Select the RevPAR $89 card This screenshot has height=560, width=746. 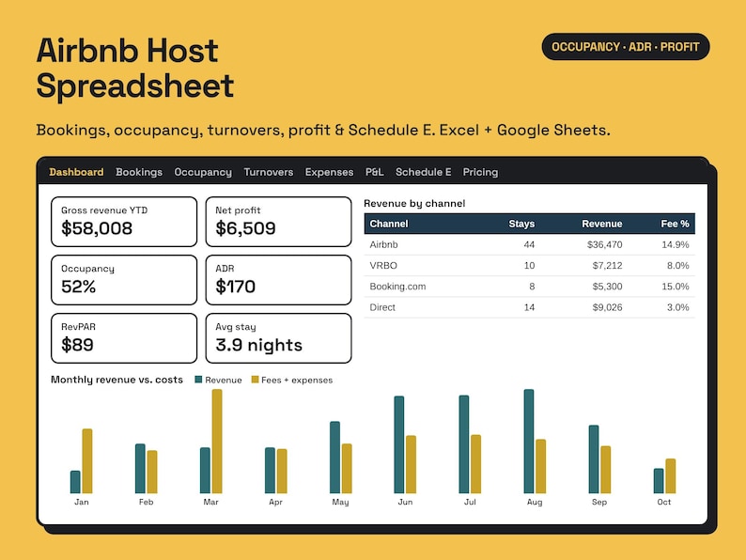124,338
